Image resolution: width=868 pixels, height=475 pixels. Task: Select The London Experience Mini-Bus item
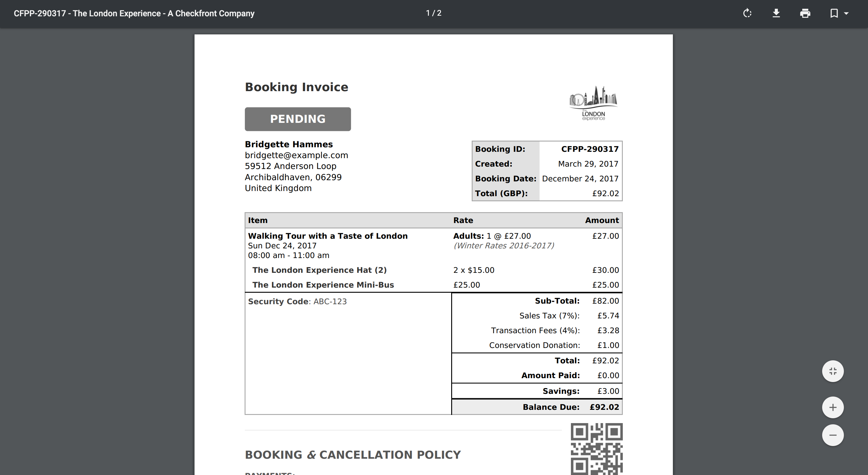(323, 285)
